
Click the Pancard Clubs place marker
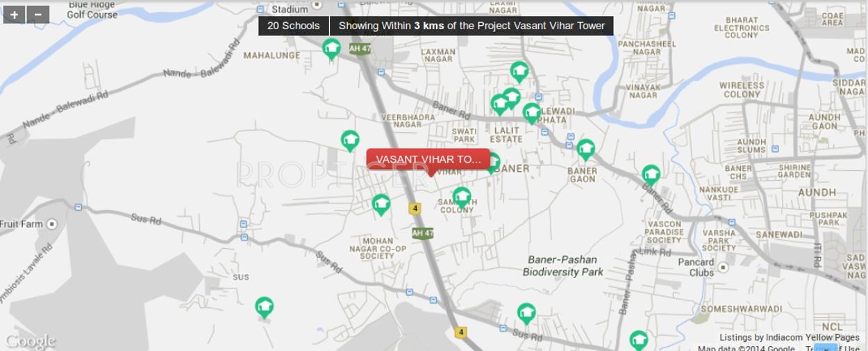pyautogui.click(x=723, y=267)
